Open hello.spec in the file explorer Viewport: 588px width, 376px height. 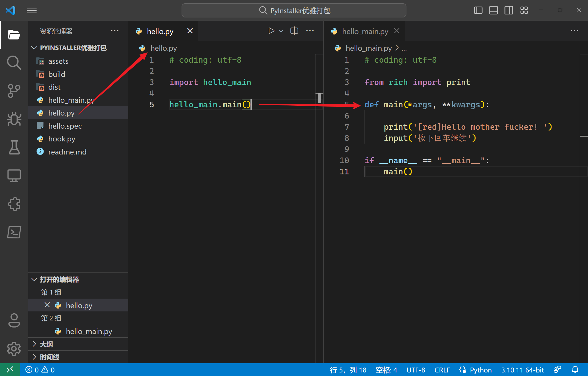click(x=65, y=126)
